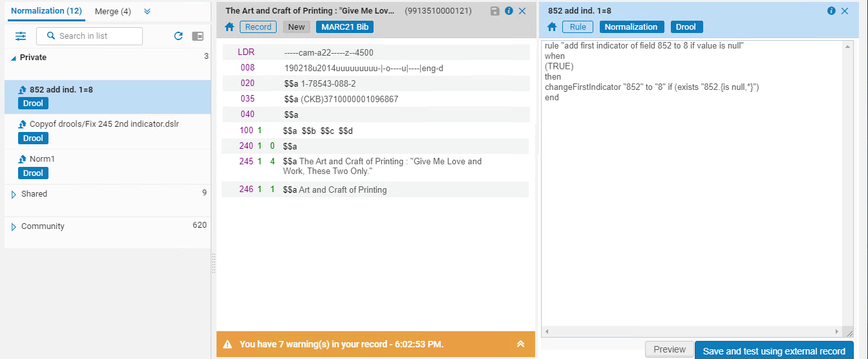Expand the warnings bar with the up chevrons
The image size is (868, 359).
point(521,344)
